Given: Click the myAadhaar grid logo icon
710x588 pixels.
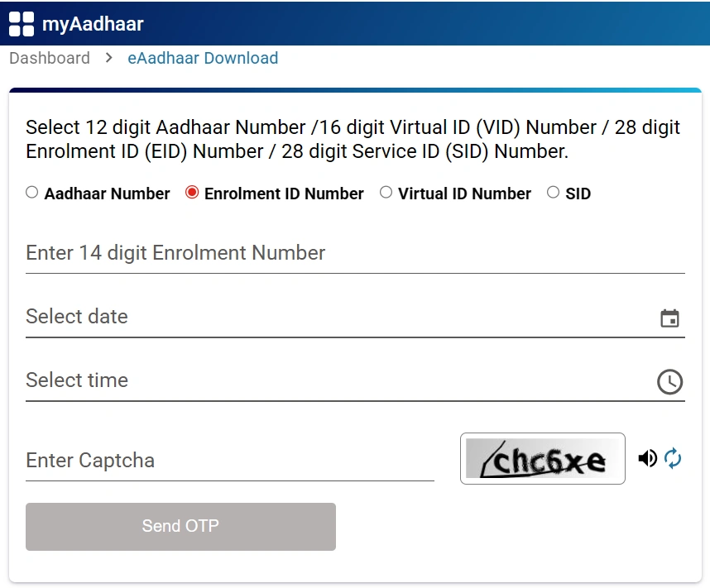Looking at the screenshot, I should tap(20, 23).
